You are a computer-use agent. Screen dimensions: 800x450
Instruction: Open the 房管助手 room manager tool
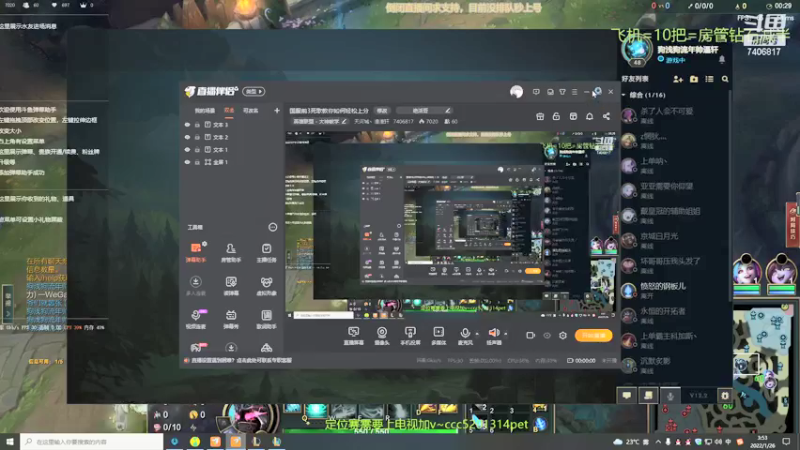(x=231, y=252)
